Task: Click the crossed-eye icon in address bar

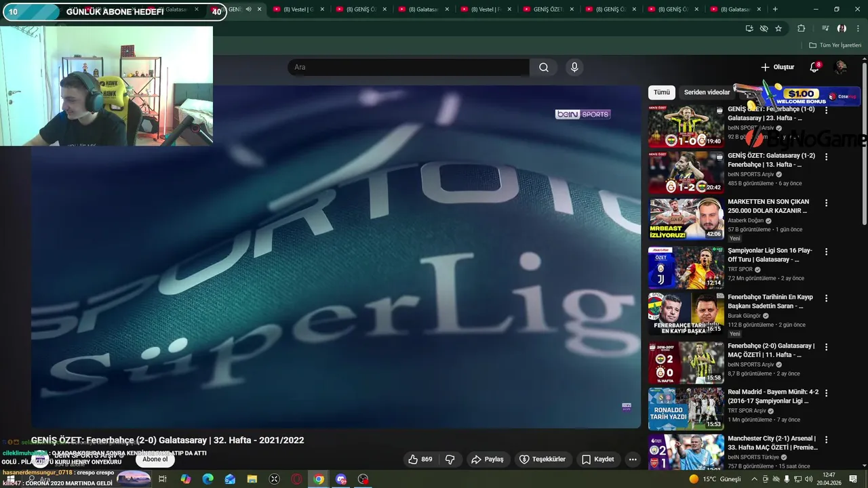Action: 764,28
